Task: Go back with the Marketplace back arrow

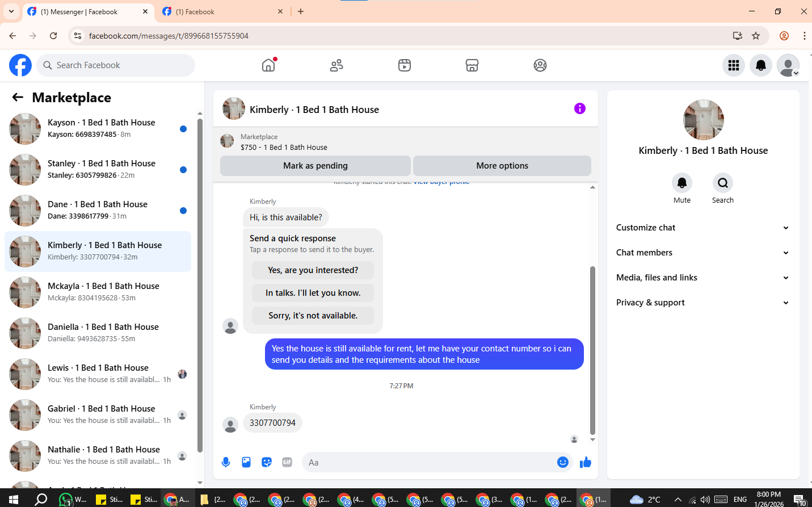Action: [x=18, y=97]
